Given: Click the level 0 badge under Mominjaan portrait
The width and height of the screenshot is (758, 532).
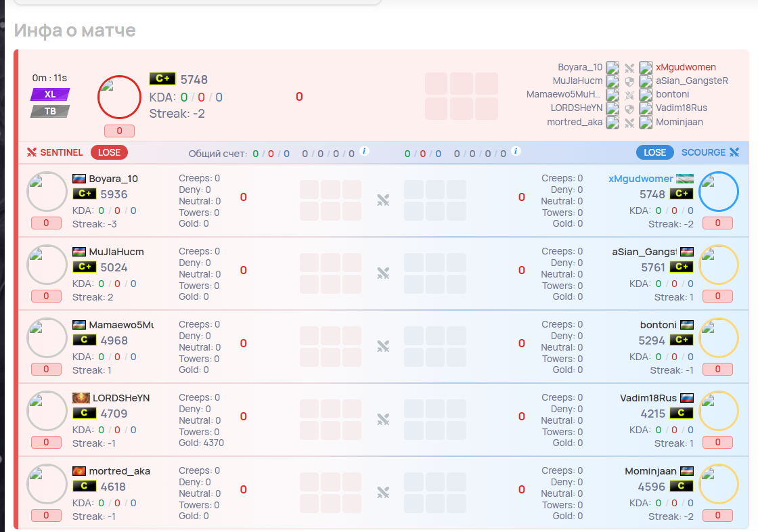Looking at the screenshot, I should (x=718, y=516).
